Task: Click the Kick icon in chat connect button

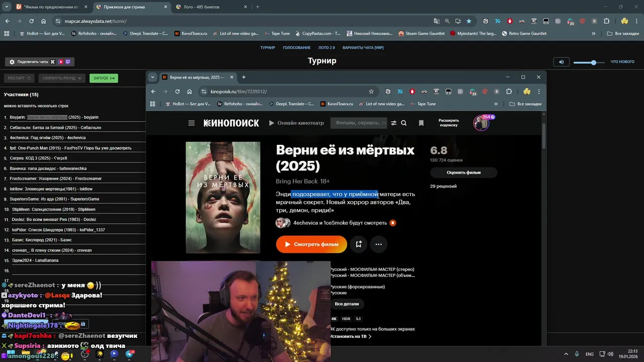Action: (x=53, y=62)
